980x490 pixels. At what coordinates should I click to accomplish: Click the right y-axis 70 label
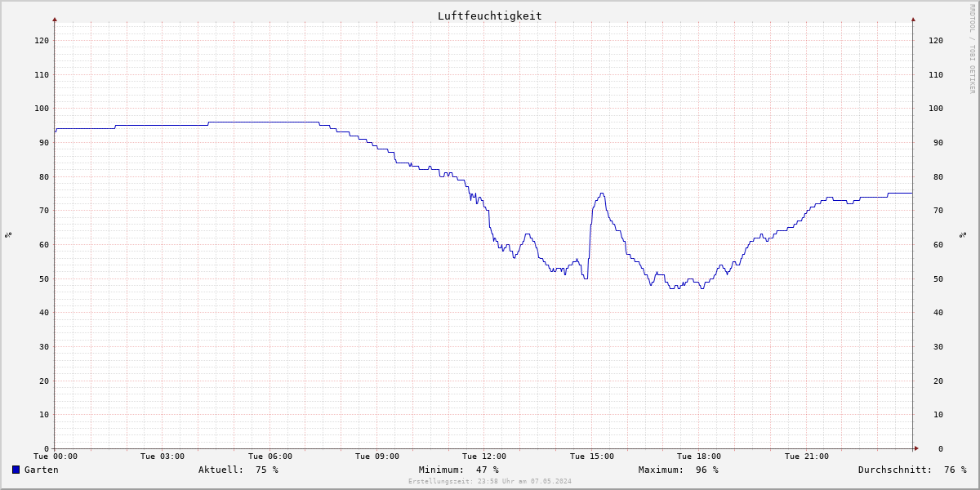coord(938,211)
